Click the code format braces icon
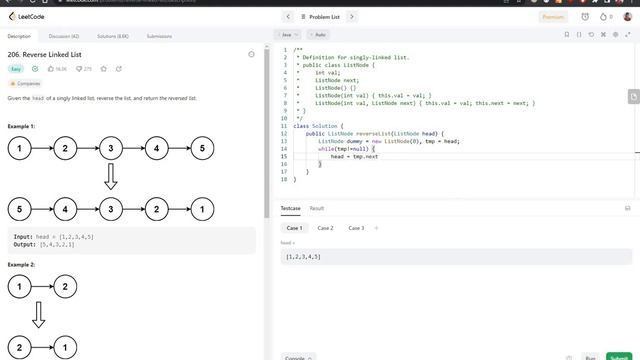The height and width of the screenshot is (360, 640). pyautogui.click(x=579, y=35)
